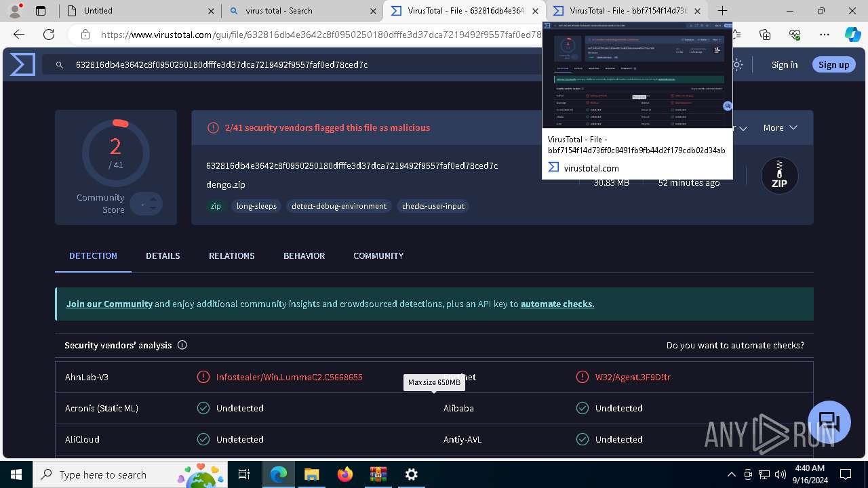Click the W32/Agent.3F9D!tr alert icon
Image resolution: width=868 pixels, height=488 pixels.
582,377
